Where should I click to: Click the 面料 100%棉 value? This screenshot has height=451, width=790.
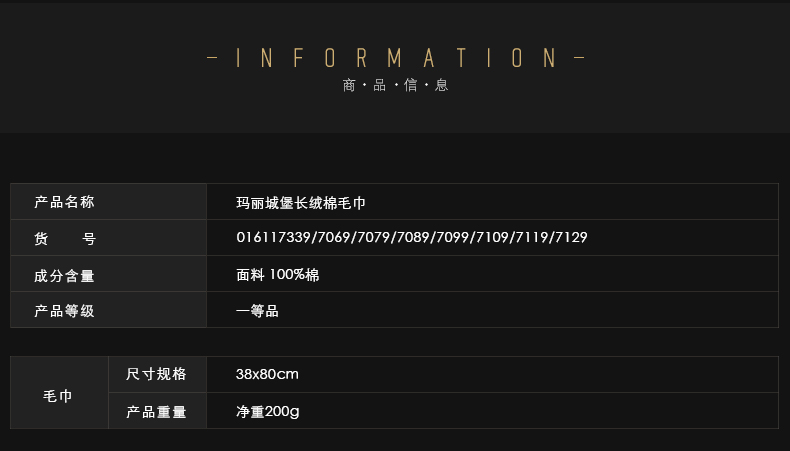point(278,275)
